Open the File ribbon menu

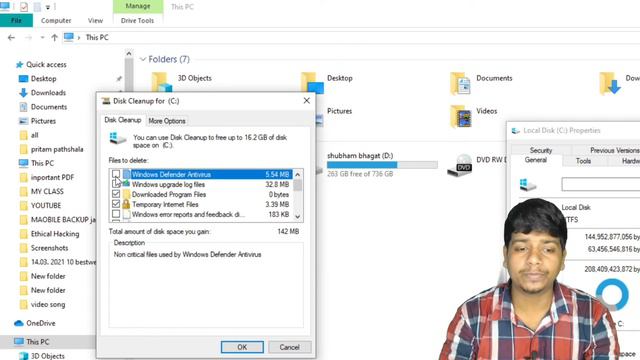tap(16, 20)
